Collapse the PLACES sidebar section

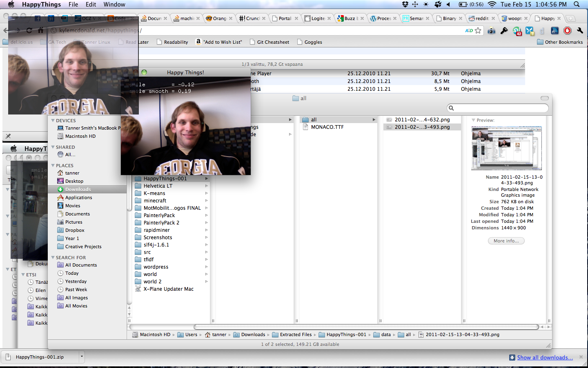(x=53, y=166)
